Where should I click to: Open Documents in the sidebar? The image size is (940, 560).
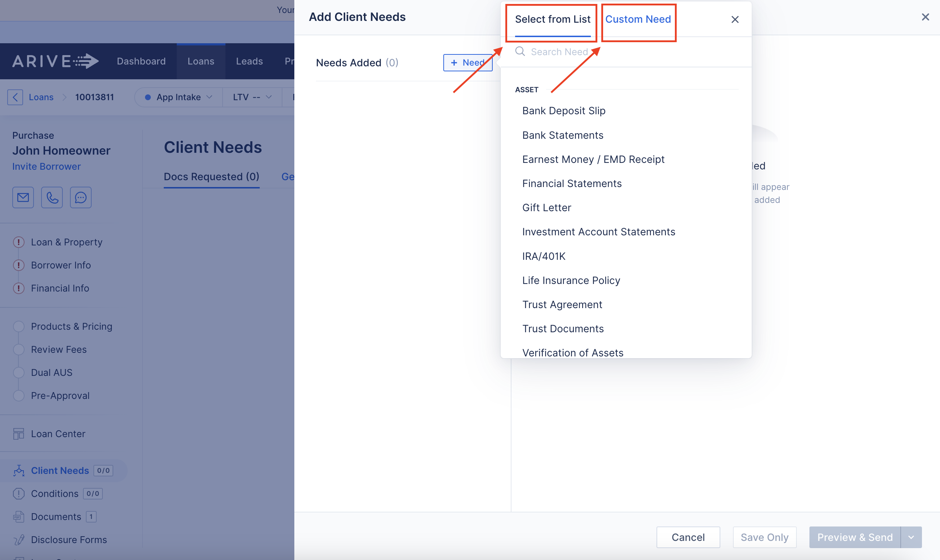pos(56,516)
